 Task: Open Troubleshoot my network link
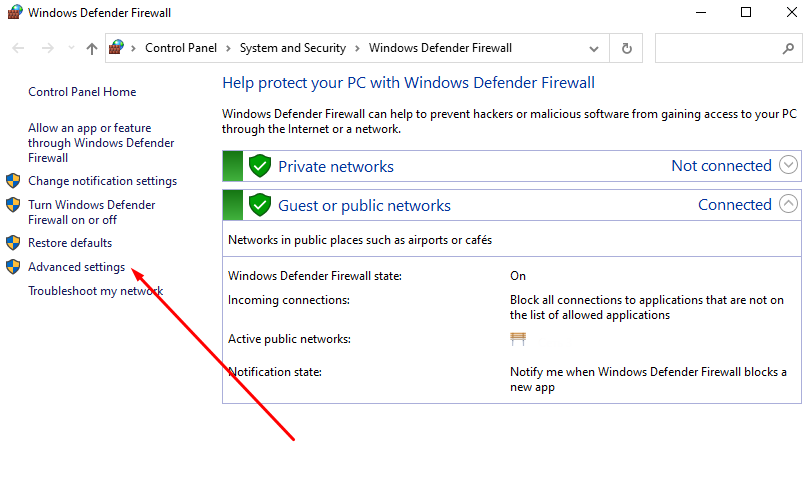coord(96,291)
